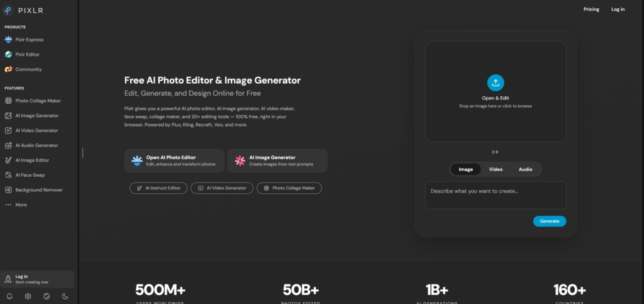Open Photo Collage Maker in sidebar
644x304 pixels.
(x=33, y=101)
